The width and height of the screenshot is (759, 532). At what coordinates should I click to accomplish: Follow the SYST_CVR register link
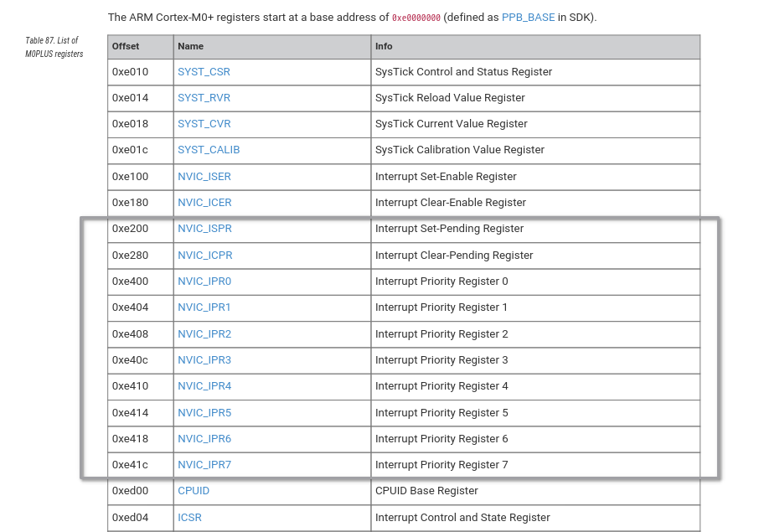[204, 124]
